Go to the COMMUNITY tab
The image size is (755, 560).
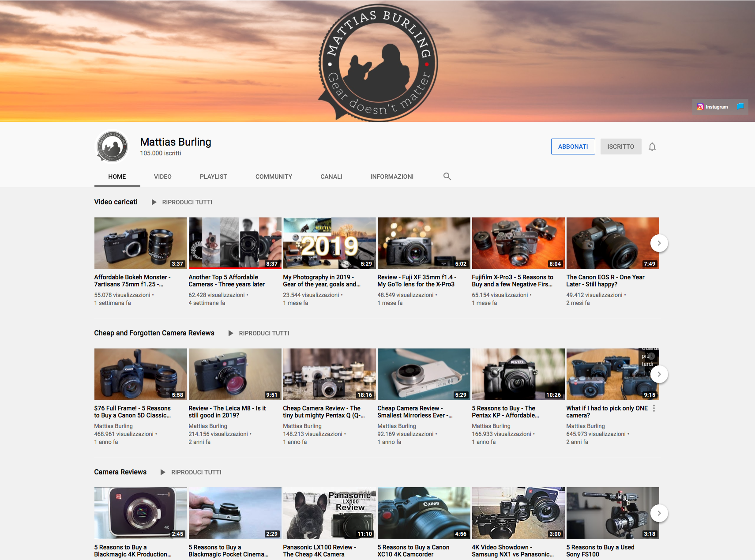(x=274, y=177)
